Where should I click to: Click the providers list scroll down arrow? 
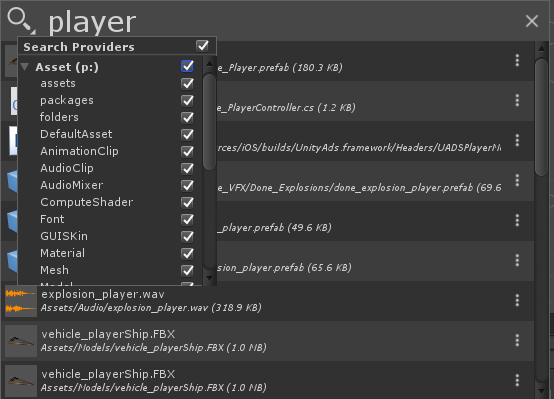tap(209, 278)
